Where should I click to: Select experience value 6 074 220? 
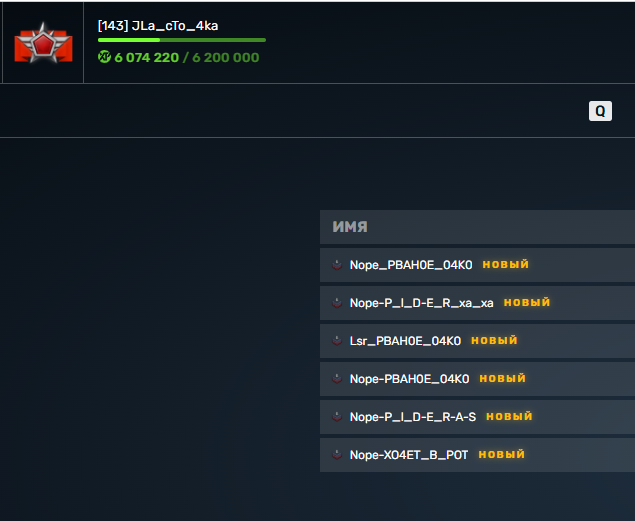point(147,57)
